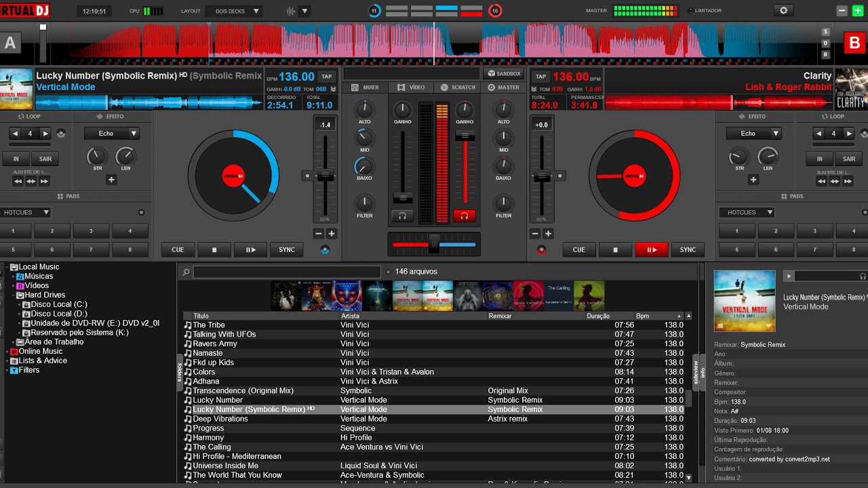868x488 pixels.
Task: Open the sideview side tab
Action: (695, 372)
